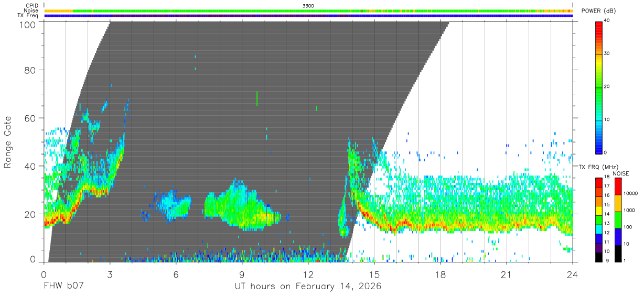Screen dimensions: 644x297
Task: Click the '60' range gate tick label
Action: [29, 118]
